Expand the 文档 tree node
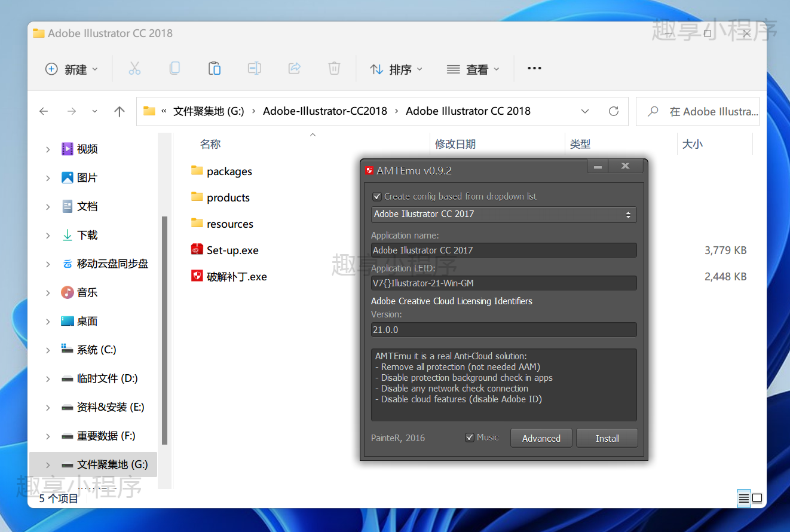Viewport: 790px width, 532px height. coord(48,207)
